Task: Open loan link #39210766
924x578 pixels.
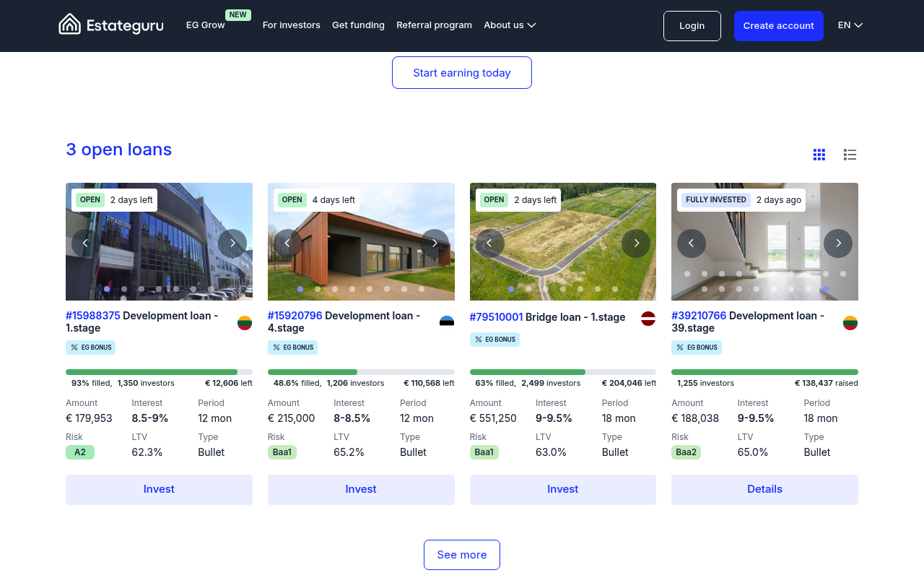Action: point(699,316)
